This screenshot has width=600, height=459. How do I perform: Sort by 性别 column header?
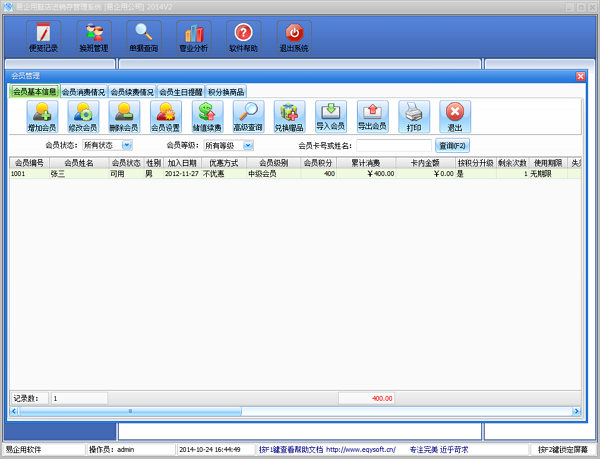point(153,163)
